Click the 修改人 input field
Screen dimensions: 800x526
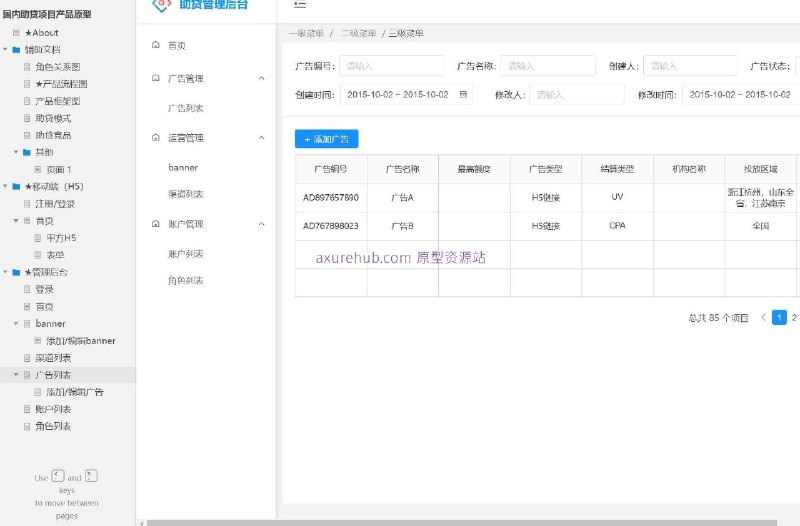[x=577, y=94]
